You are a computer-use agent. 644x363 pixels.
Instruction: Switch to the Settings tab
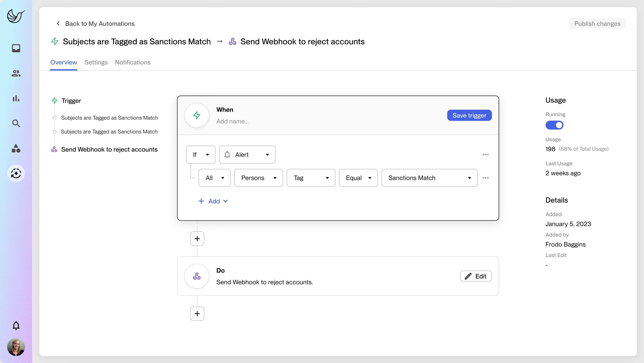pos(96,62)
